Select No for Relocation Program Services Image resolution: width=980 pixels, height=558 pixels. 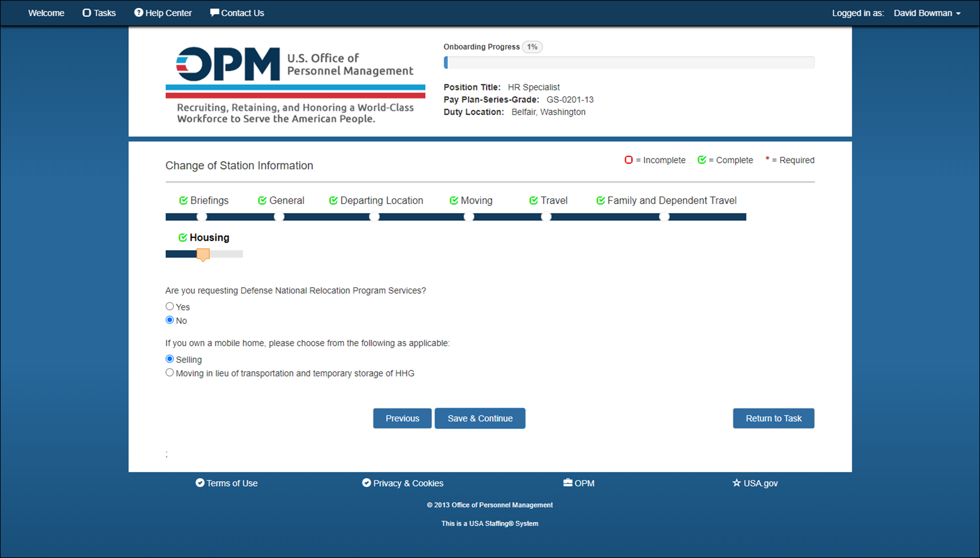(x=169, y=320)
